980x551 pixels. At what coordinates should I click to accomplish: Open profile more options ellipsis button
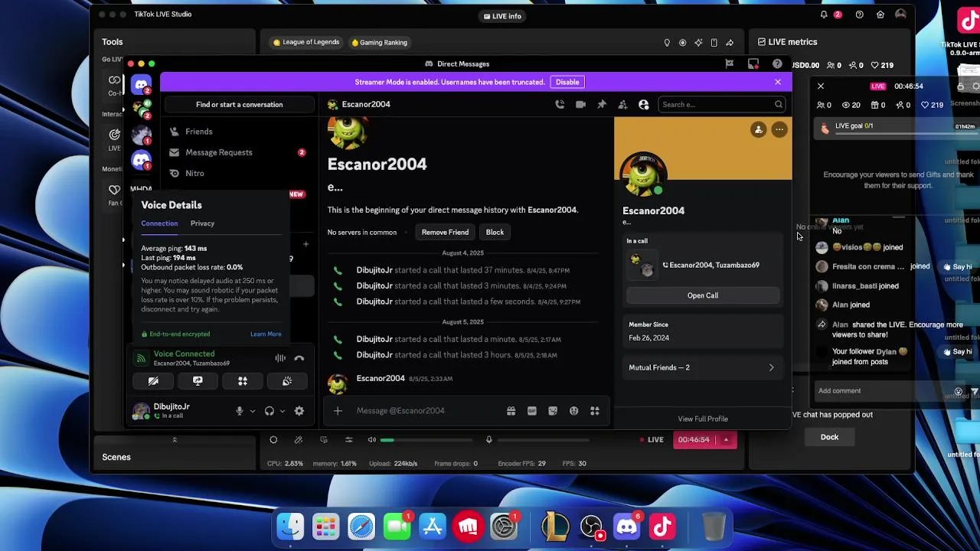779,130
